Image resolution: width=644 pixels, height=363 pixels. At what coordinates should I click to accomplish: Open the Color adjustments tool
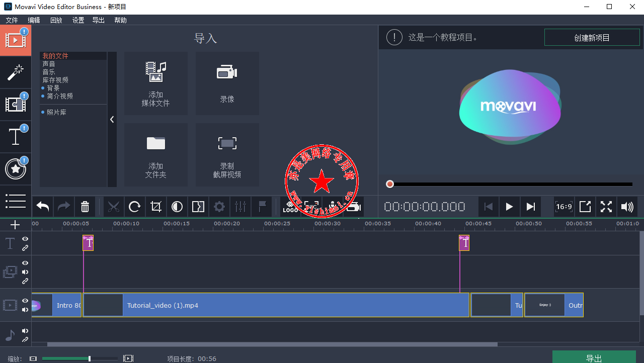(177, 207)
